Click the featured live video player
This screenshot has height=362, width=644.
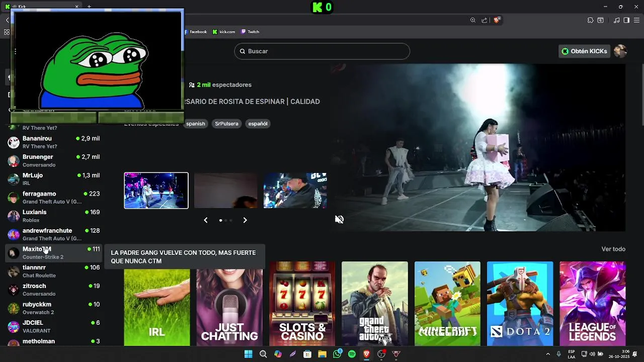pos(478,147)
